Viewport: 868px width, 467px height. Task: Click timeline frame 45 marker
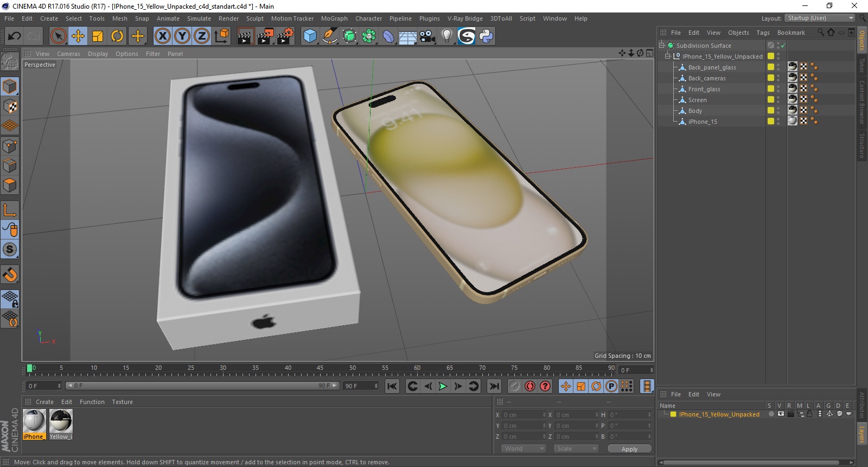point(320,368)
